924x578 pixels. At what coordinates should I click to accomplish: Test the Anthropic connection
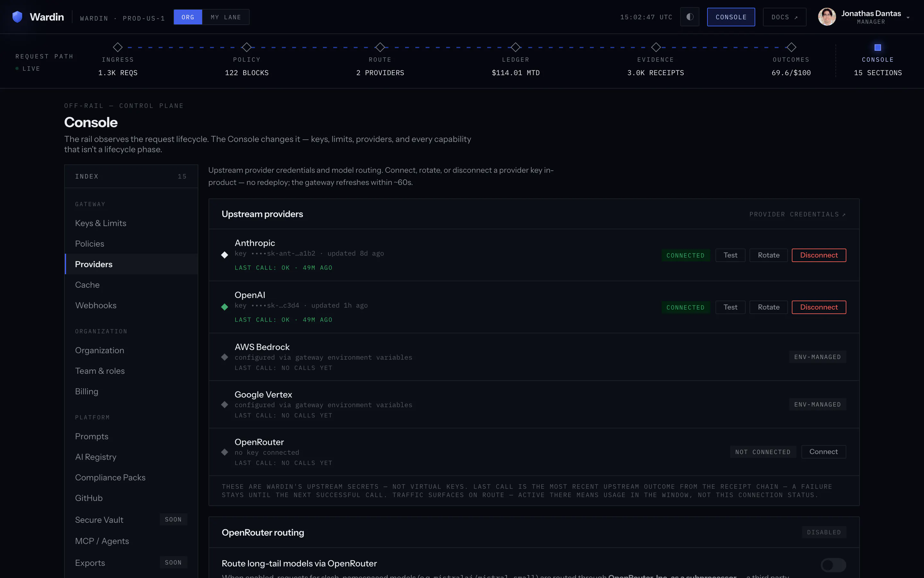tap(730, 255)
